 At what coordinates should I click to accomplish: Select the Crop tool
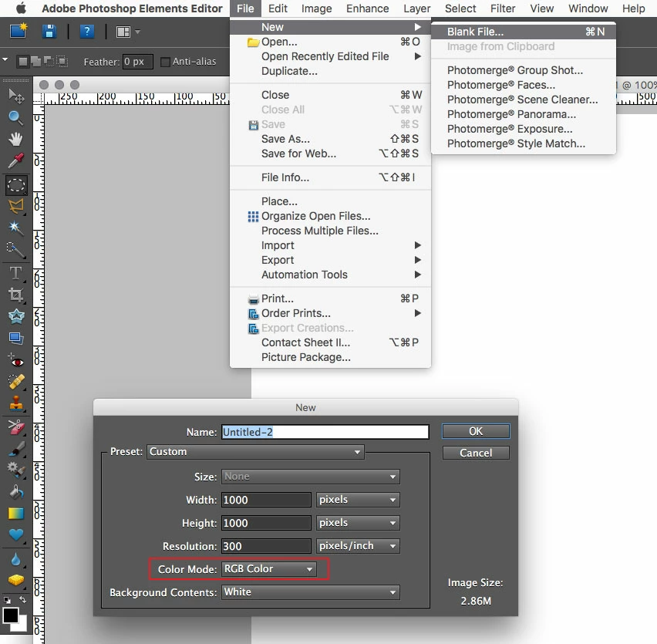(x=16, y=295)
